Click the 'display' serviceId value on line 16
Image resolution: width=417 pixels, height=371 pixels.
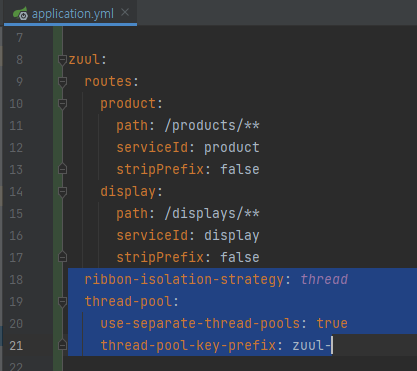point(232,236)
